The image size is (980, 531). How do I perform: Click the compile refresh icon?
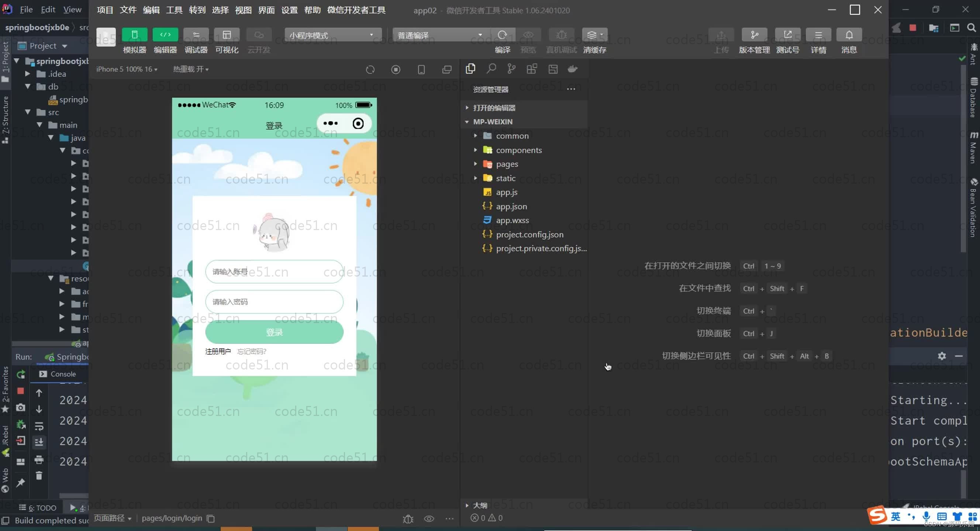click(502, 35)
